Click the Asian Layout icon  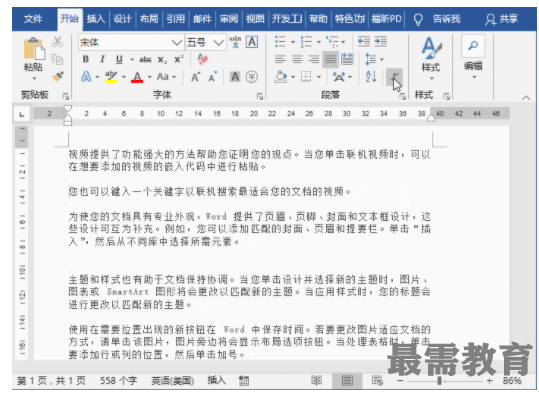click(x=339, y=76)
